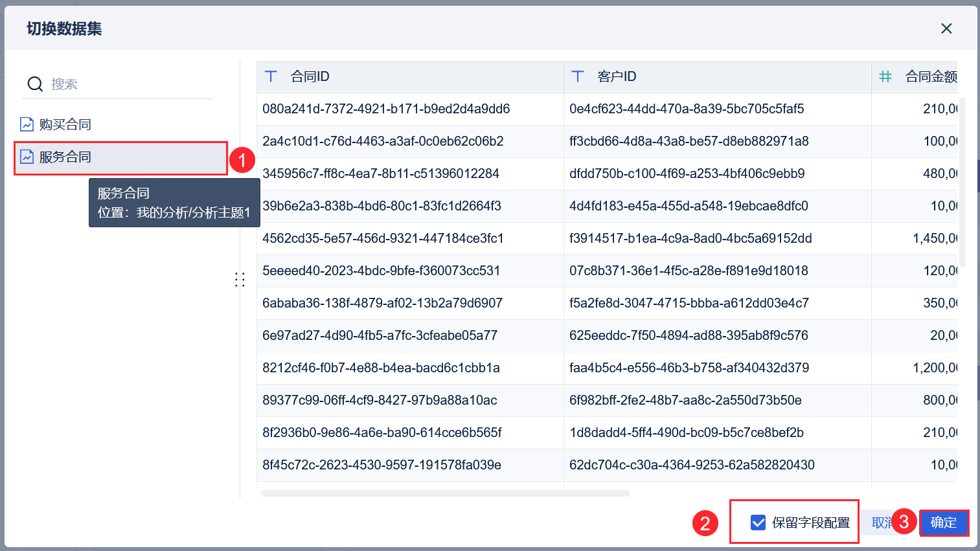Click customer cell f5a2fe8d-3047-4715-bbba-a612dd03e4c7
The image size is (980, 551).
point(718,303)
